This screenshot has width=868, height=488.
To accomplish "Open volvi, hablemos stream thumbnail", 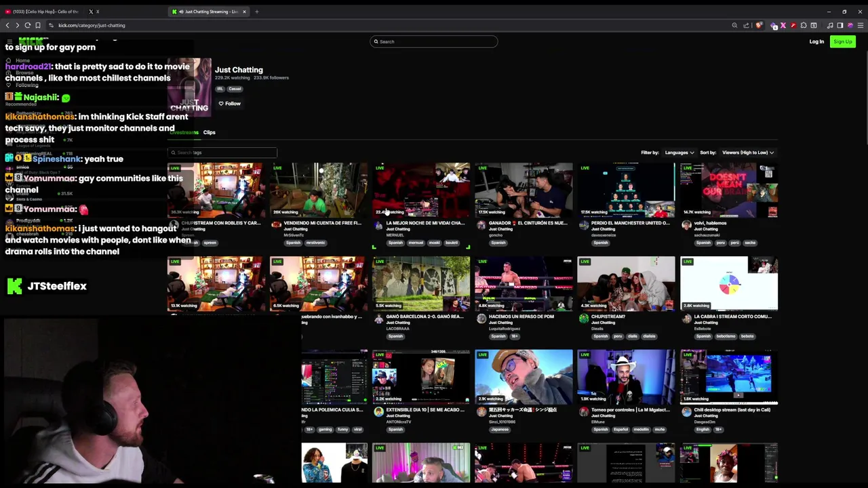I will point(729,190).
